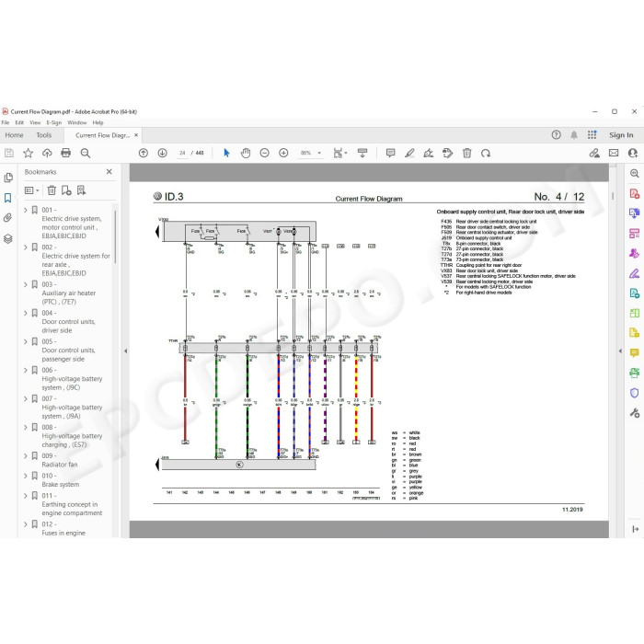
Task: Zoom in using the plus button
Action: pos(283,153)
